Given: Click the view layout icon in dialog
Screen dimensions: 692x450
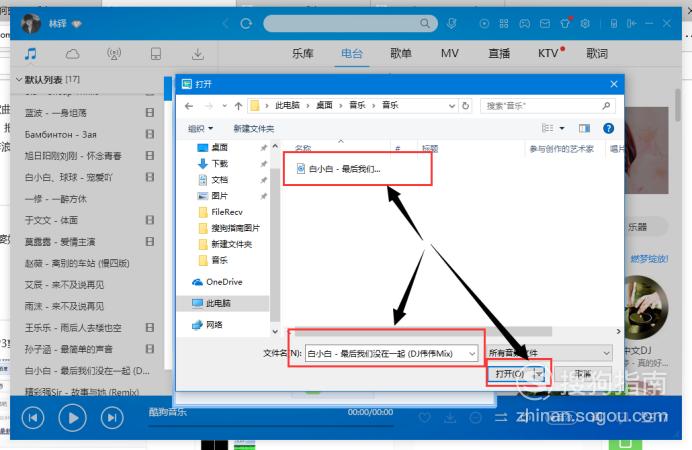Looking at the screenshot, I should 548,128.
